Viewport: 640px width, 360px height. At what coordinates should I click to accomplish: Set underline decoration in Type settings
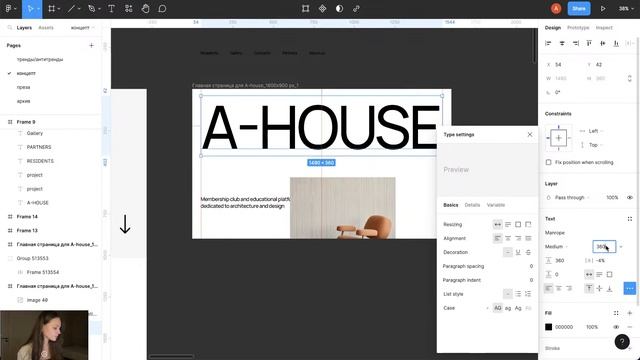tap(518, 252)
